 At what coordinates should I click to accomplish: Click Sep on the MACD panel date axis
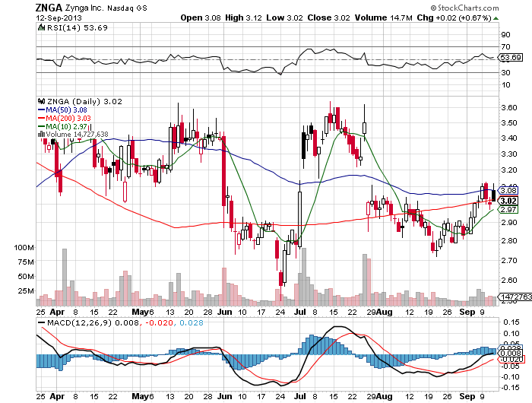coord(467,396)
